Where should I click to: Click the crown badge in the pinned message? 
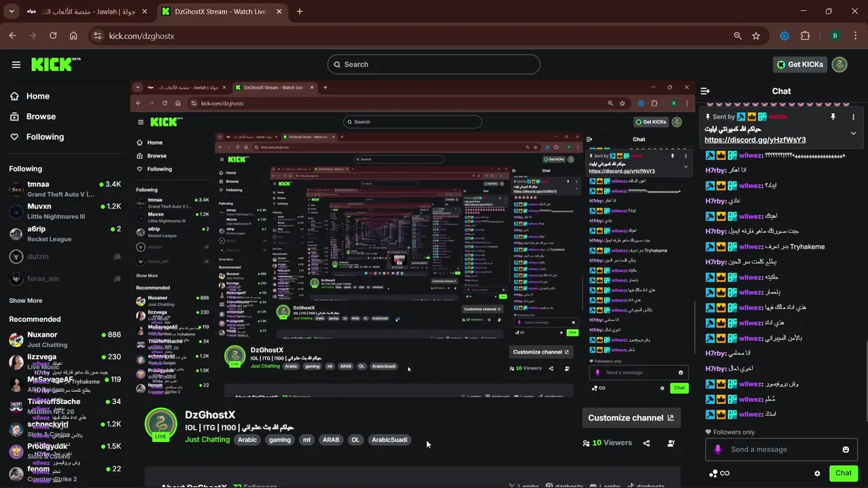click(x=751, y=117)
